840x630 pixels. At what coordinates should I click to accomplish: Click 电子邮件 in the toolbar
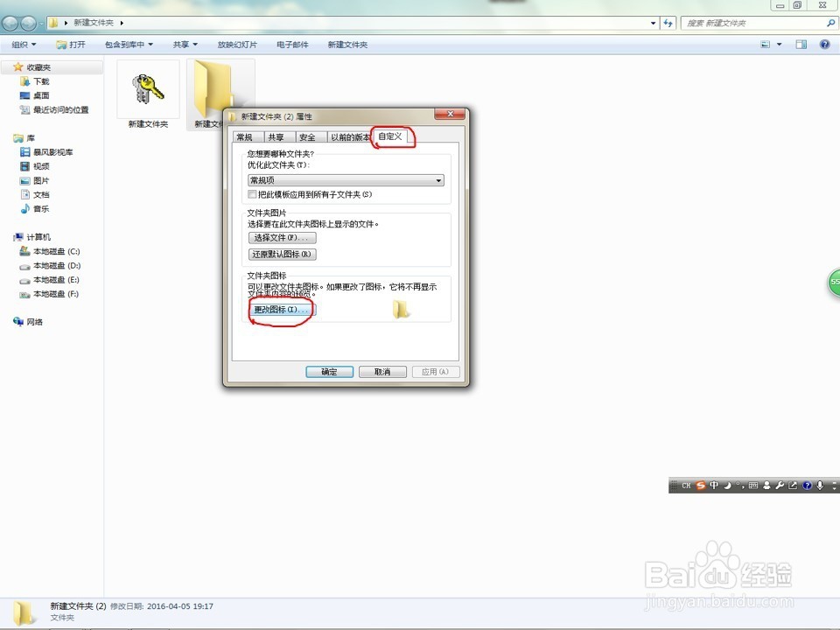pos(292,45)
